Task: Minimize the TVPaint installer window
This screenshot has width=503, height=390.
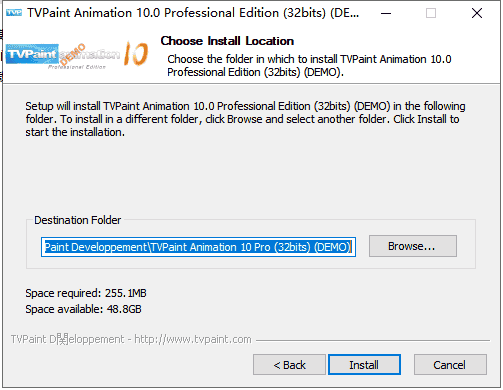Action: 386,13
